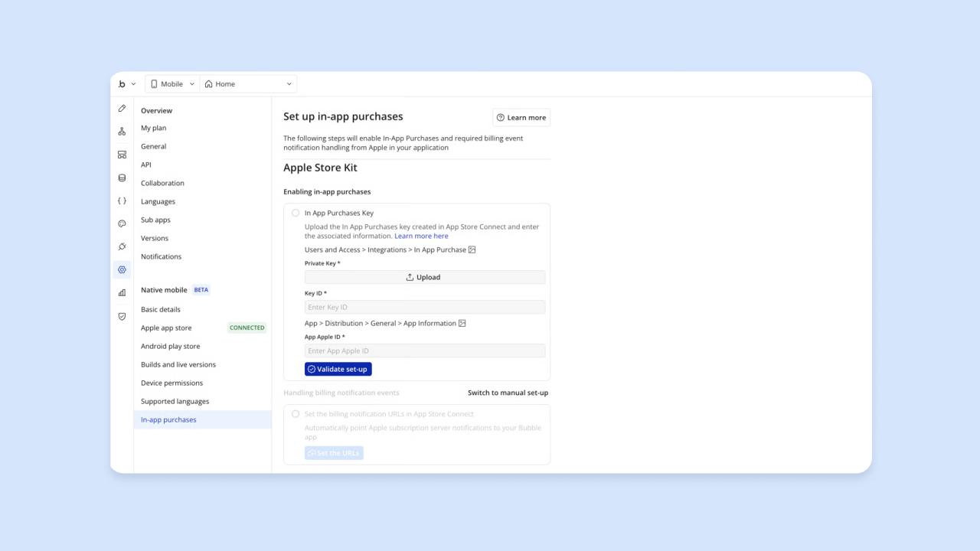The height and width of the screenshot is (551, 980).
Task: Click the CONNECTED status badge
Action: (x=247, y=328)
